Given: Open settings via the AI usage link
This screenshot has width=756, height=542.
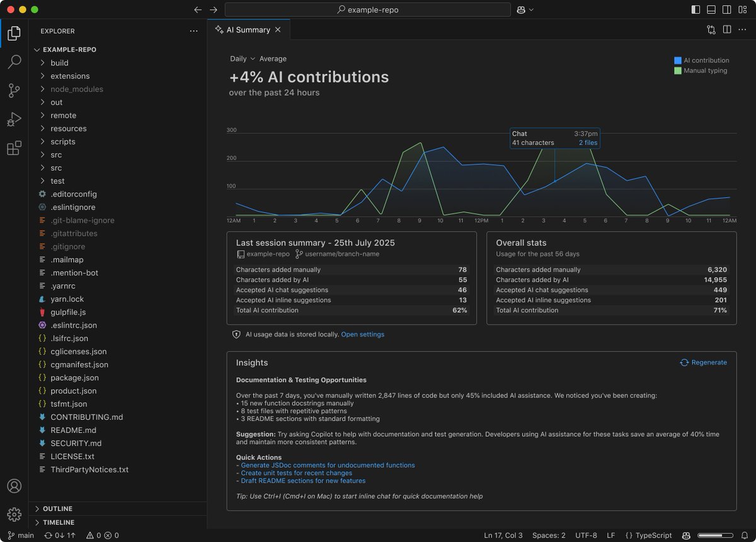Looking at the screenshot, I should [x=363, y=335].
